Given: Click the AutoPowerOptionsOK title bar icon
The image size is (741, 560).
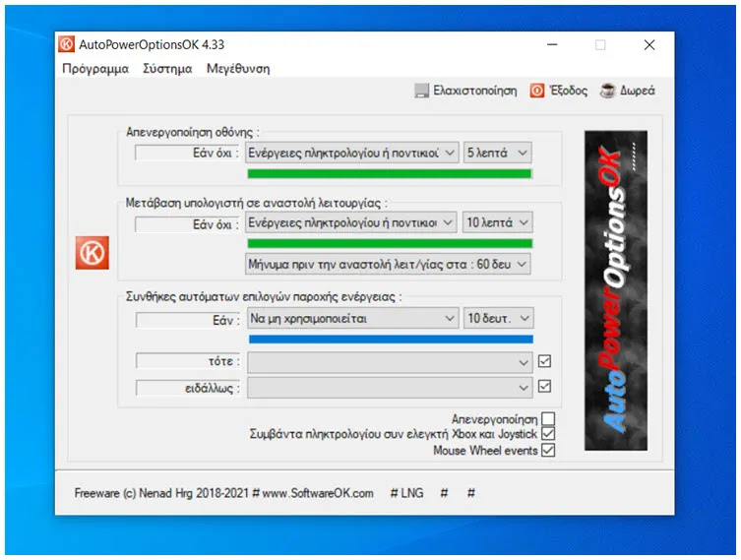Looking at the screenshot, I should [x=66, y=44].
